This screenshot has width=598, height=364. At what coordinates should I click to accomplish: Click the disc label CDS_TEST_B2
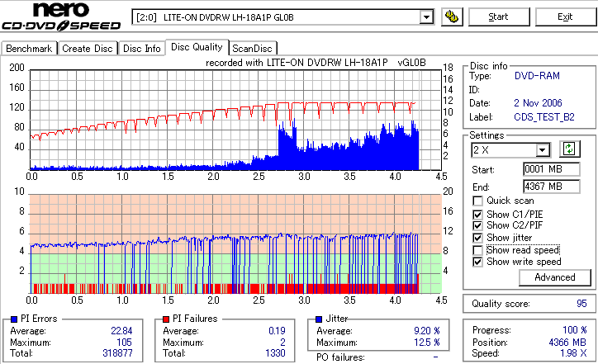(543, 117)
